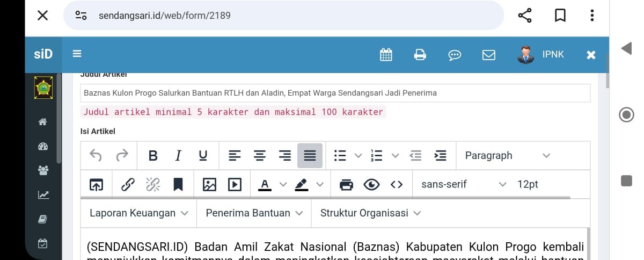Screen dimensions: 644x260
Task: Insert numbered list
Action: coord(377,156)
